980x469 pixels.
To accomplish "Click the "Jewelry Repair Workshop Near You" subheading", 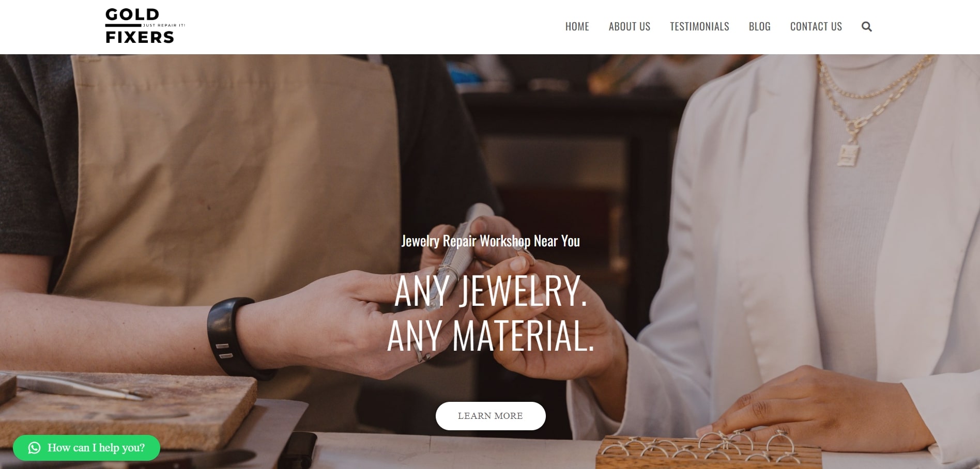I will point(491,241).
